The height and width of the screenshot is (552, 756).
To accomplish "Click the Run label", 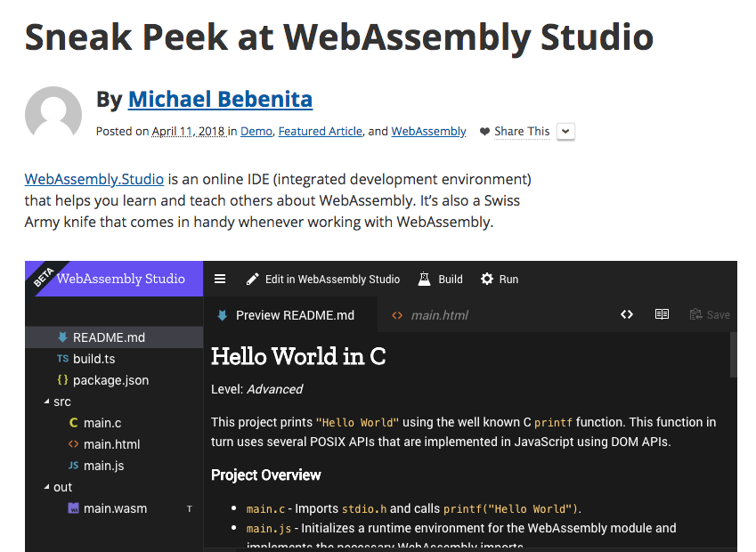I will click(508, 280).
